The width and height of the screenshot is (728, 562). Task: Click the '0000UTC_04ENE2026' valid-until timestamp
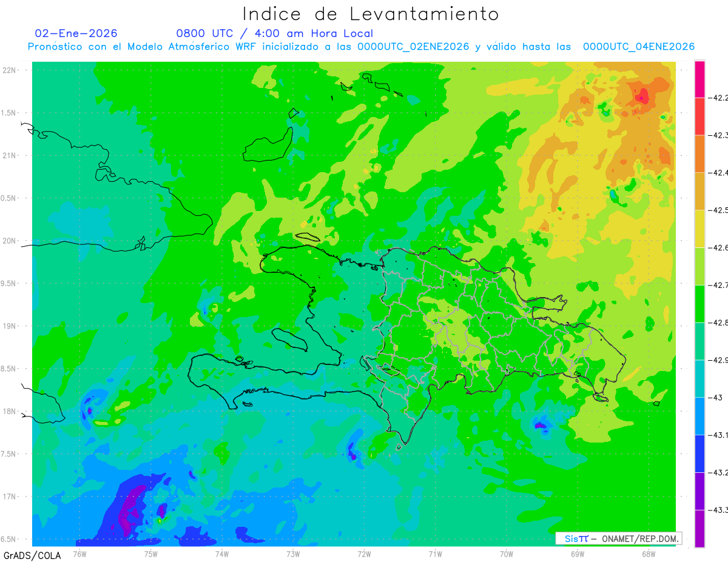pyautogui.click(x=639, y=47)
